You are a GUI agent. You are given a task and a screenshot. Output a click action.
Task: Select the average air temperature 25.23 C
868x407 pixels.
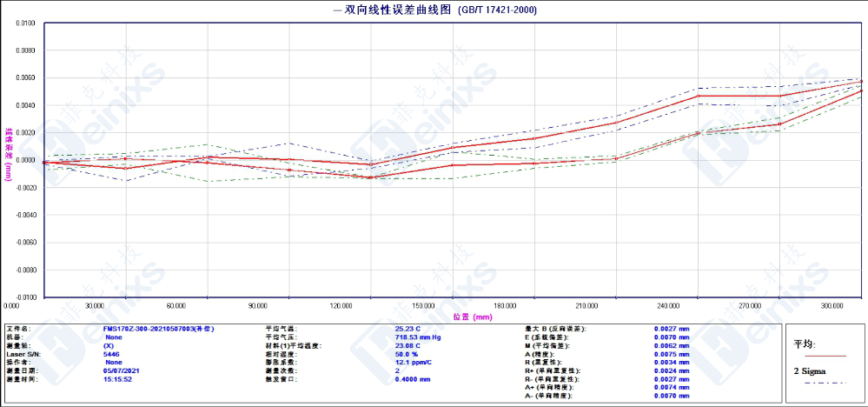407,329
